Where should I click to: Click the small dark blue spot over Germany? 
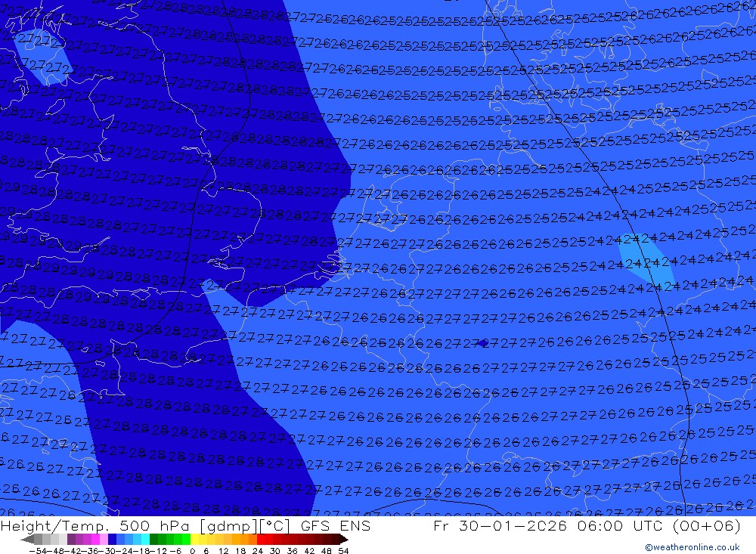[482, 343]
